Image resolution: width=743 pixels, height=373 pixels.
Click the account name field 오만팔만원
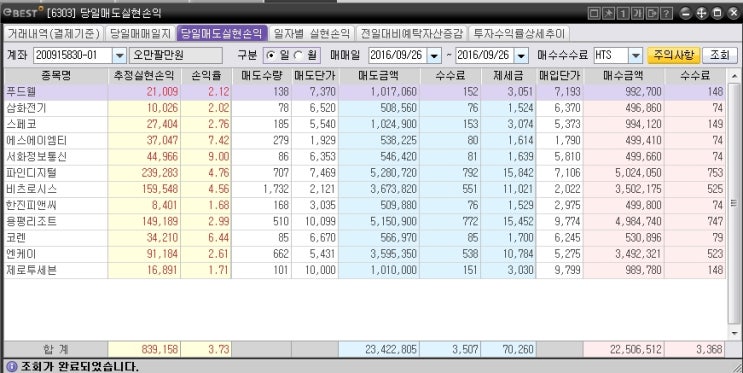click(175, 55)
